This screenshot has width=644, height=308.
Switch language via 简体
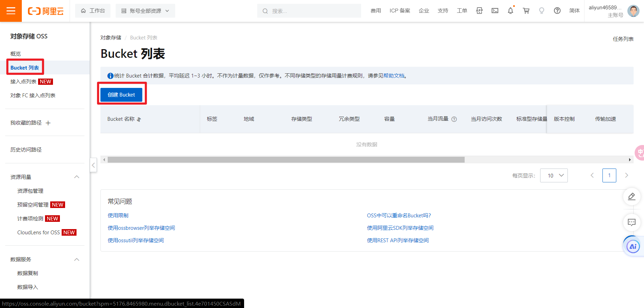574,11
